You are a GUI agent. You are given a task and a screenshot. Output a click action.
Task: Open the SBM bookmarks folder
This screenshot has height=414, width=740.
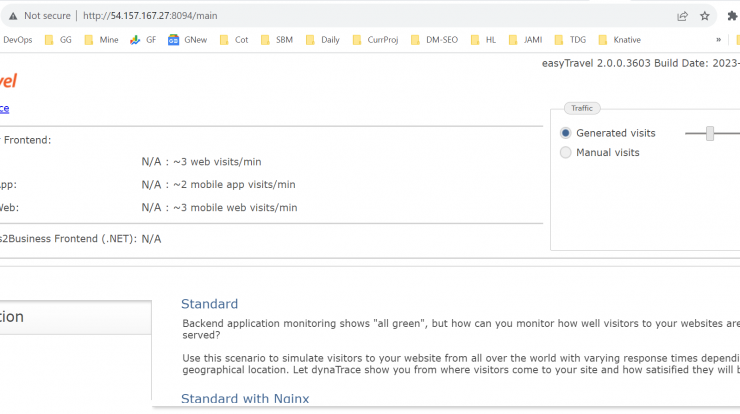pyautogui.click(x=277, y=40)
